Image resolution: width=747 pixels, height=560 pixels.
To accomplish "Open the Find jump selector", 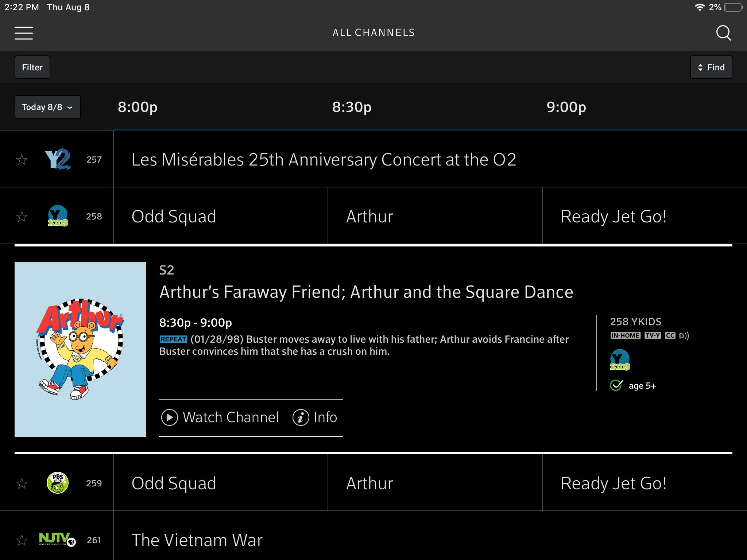I will [711, 67].
